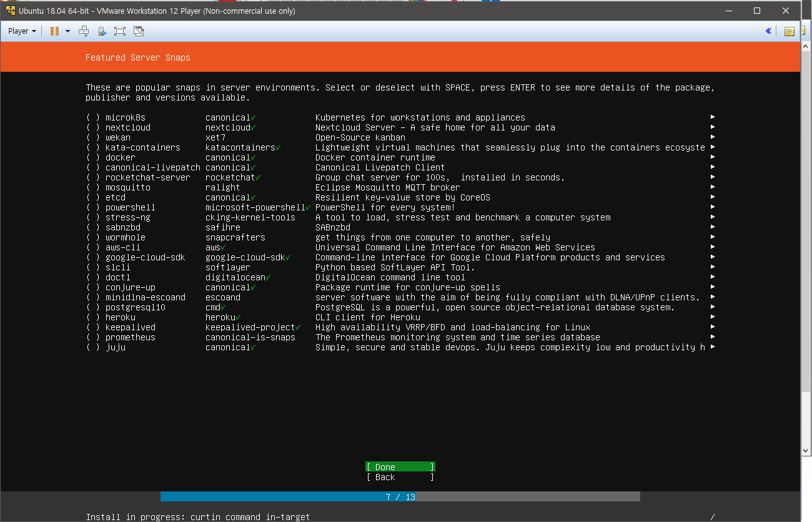Click the 'Python based SoftLayer API Tool.' description
The width and height of the screenshot is (812, 522).
[x=395, y=267]
